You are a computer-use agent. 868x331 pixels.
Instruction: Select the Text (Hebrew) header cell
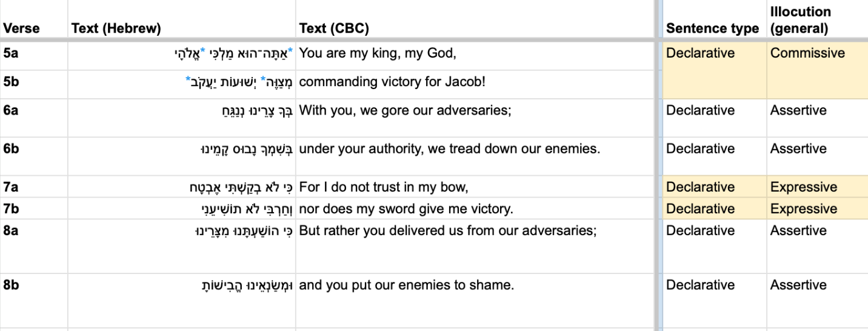(182, 20)
